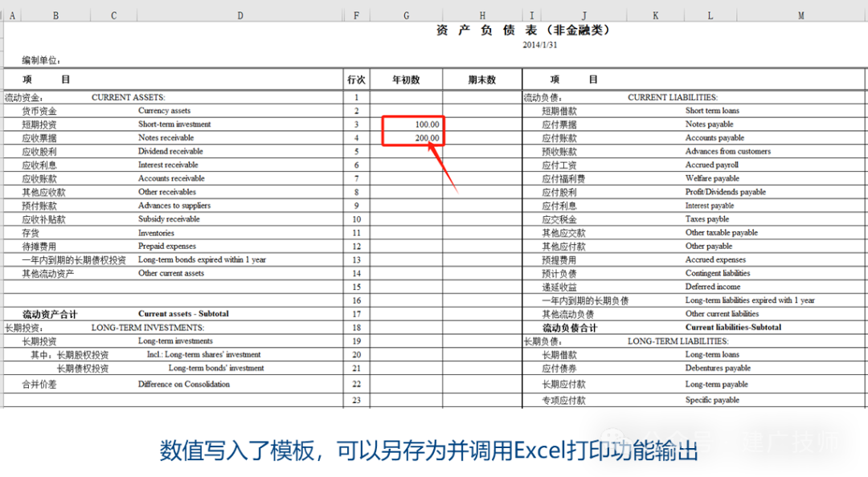Screen dimensions: 868x477
Task: Select the Other current liabilities cell
Action: 722,314
